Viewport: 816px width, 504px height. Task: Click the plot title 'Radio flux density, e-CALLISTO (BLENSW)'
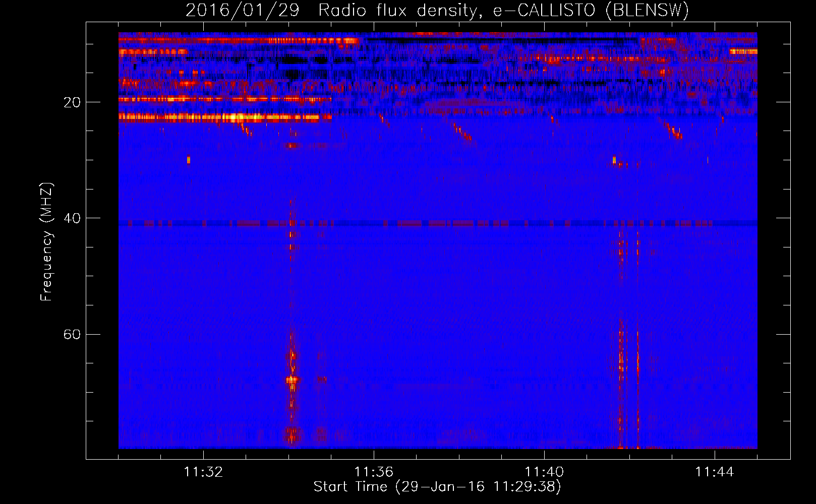(503, 11)
